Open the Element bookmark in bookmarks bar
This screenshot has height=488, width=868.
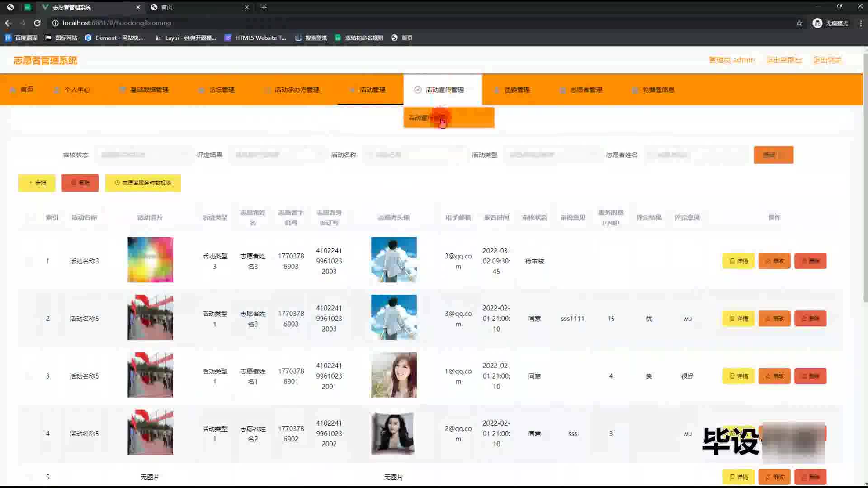(114, 38)
